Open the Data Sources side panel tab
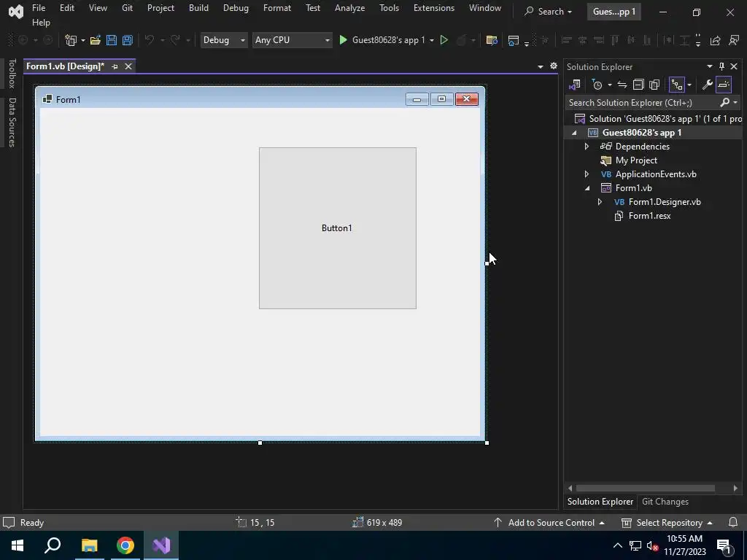 [12, 122]
